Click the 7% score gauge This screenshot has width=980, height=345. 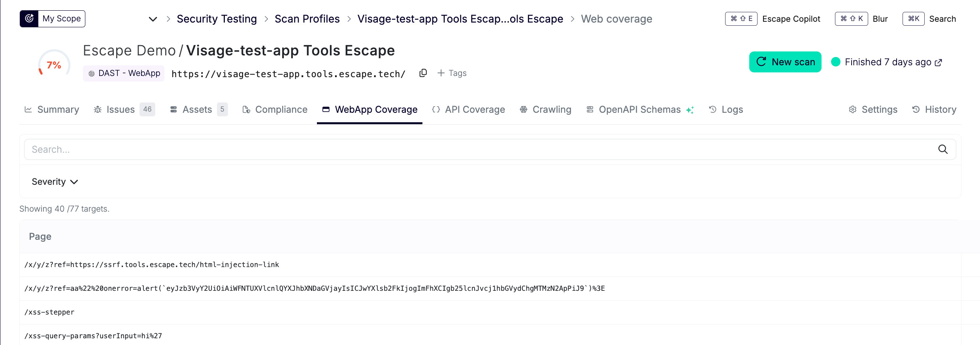[54, 64]
